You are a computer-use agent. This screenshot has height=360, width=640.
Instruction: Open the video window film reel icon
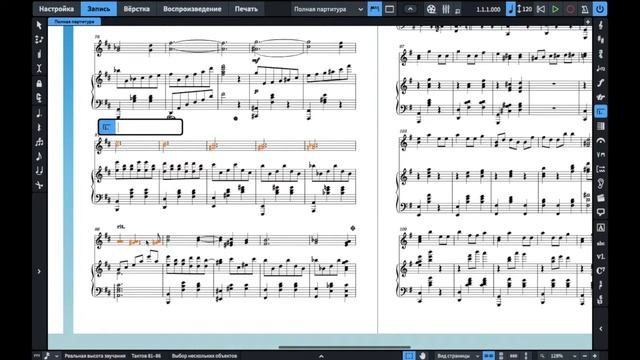(x=431, y=9)
